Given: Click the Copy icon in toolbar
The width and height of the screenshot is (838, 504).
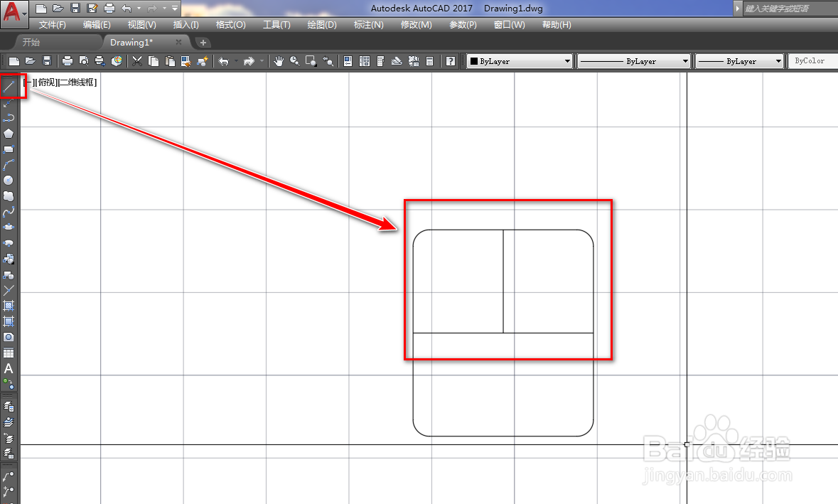Looking at the screenshot, I should tap(154, 61).
